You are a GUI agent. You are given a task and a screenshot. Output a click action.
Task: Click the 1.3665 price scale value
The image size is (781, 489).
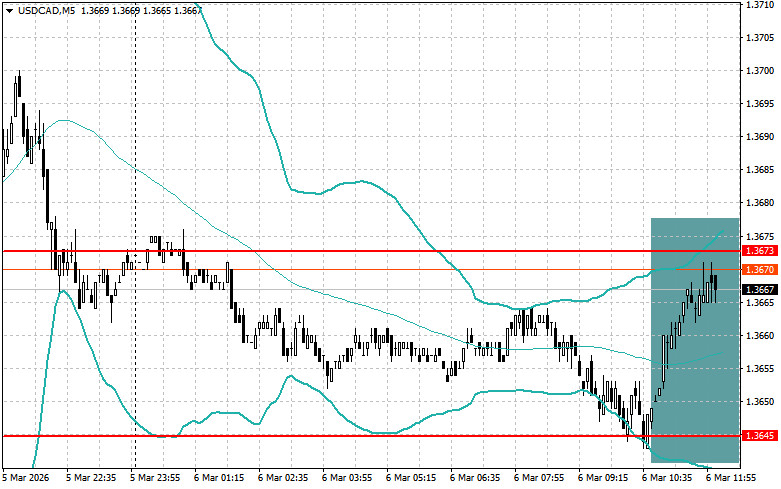(x=760, y=302)
